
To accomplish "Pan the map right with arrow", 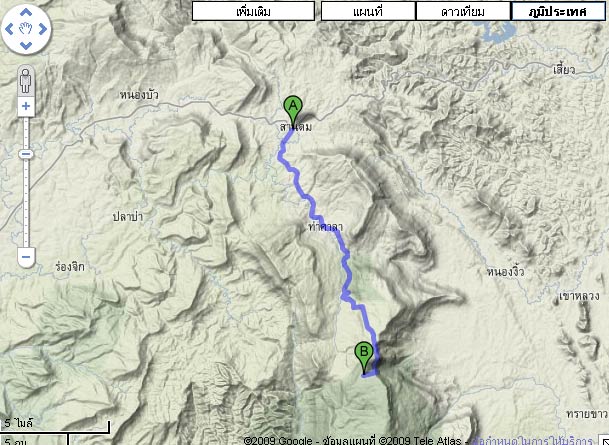I will tap(42, 29).
